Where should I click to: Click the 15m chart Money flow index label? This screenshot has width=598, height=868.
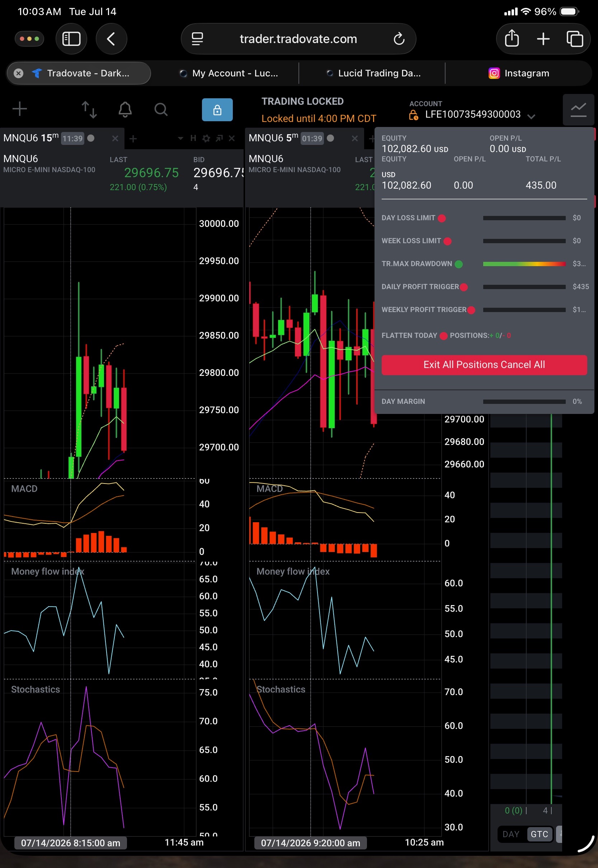[48, 571]
